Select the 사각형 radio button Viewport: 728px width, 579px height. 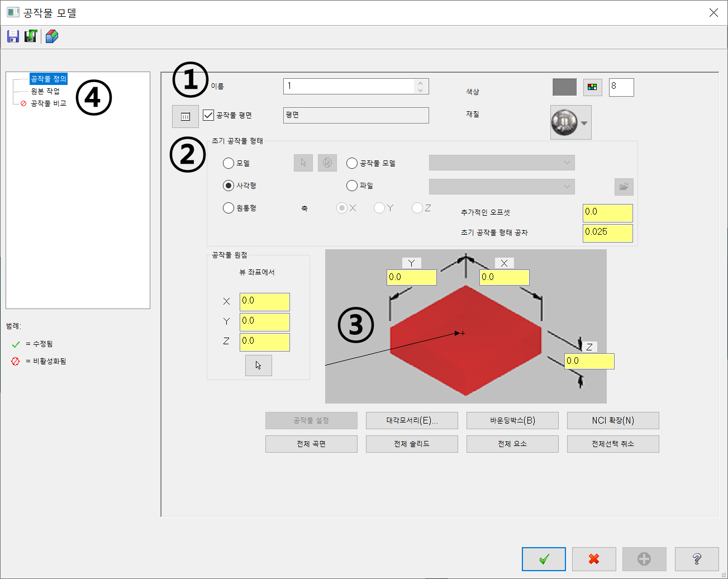[x=228, y=186]
